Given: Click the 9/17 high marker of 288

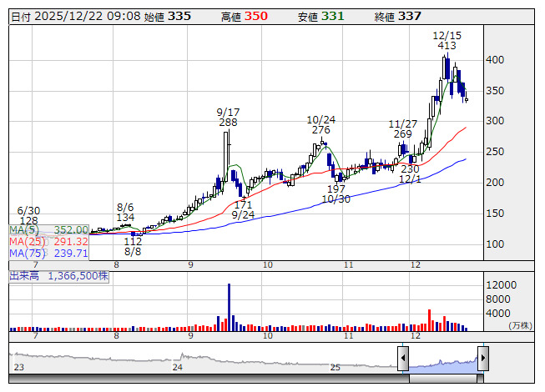Looking at the screenshot, I should point(228,117).
